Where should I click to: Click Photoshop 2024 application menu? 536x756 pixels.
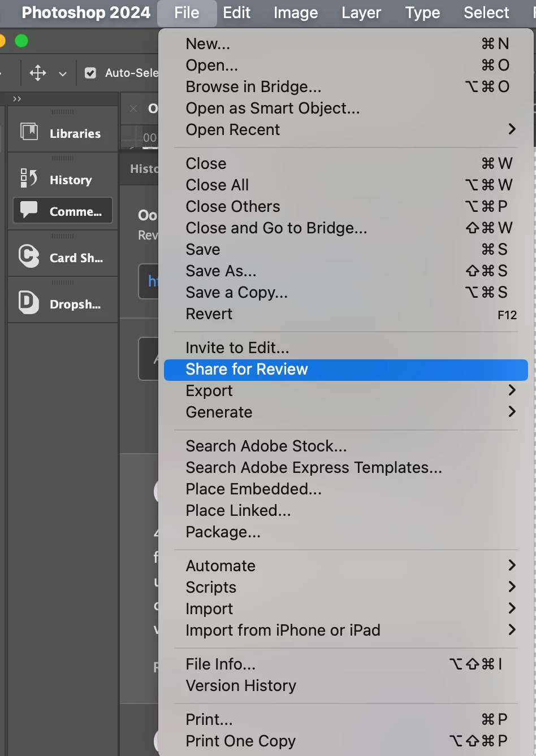86,12
